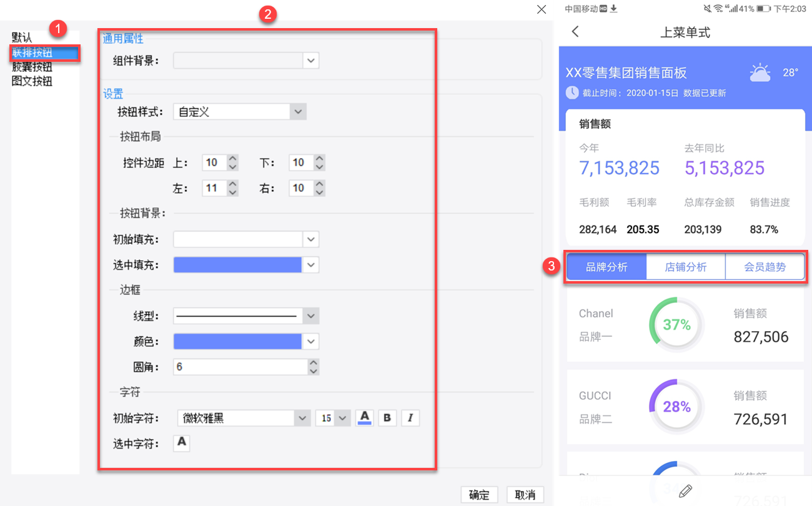
Task: Tap the 销售进度 value 83.7%
Action: (764, 229)
